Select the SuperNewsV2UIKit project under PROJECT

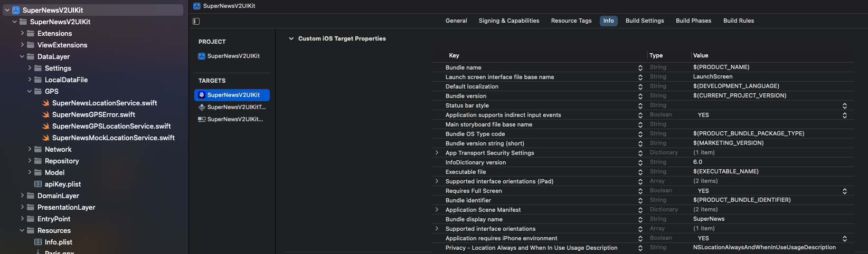[x=229, y=56]
